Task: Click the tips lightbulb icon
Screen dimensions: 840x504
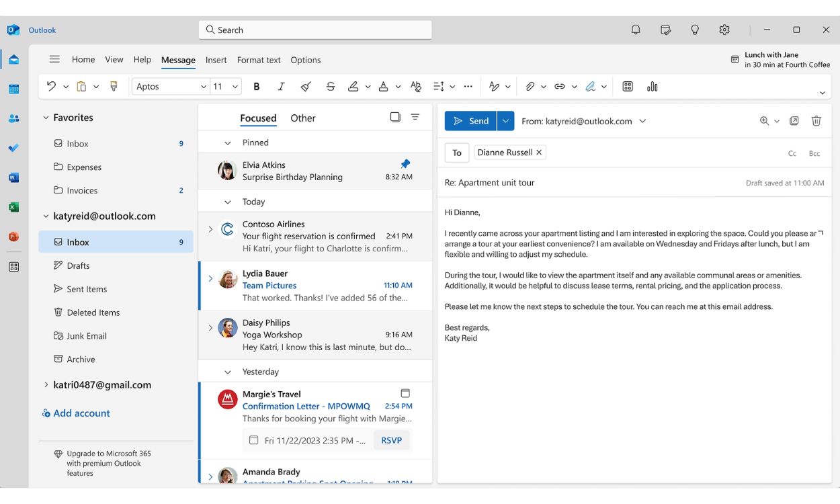Action: coord(695,30)
